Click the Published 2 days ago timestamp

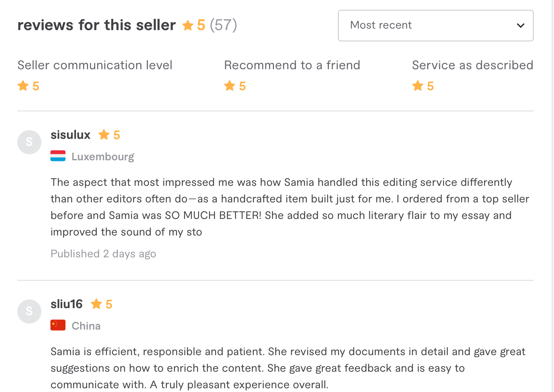point(103,254)
